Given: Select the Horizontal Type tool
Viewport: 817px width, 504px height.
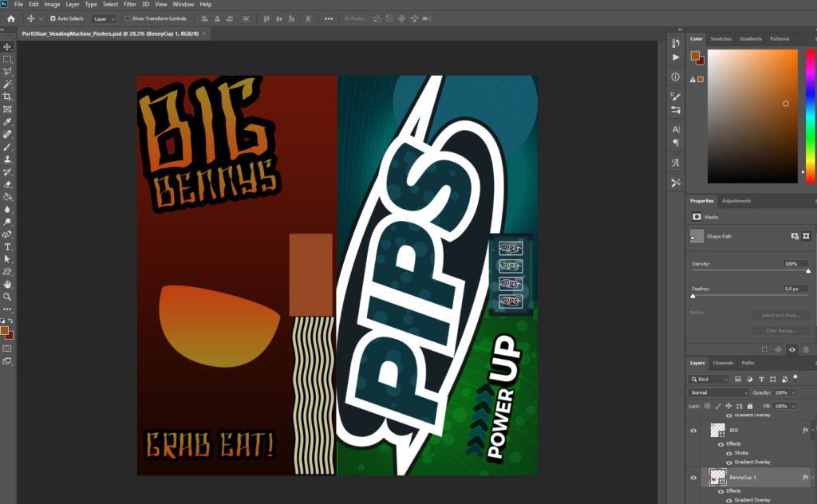Looking at the screenshot, I should [7, 246].
